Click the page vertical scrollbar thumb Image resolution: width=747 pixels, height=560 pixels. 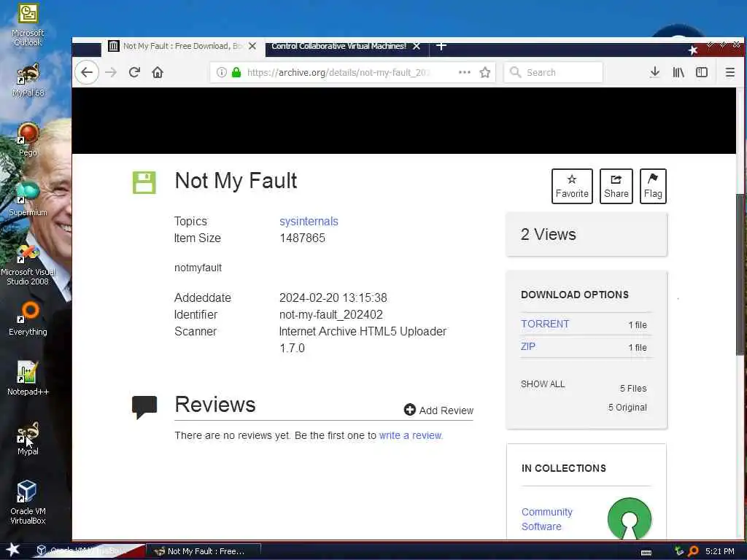(740, 274)
